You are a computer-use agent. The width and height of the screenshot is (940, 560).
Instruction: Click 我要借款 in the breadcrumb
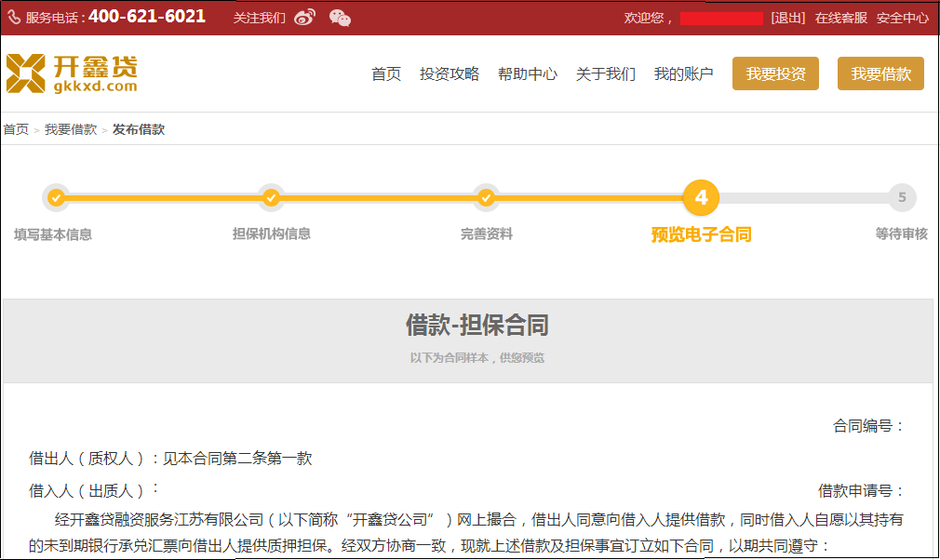[71, 129]
